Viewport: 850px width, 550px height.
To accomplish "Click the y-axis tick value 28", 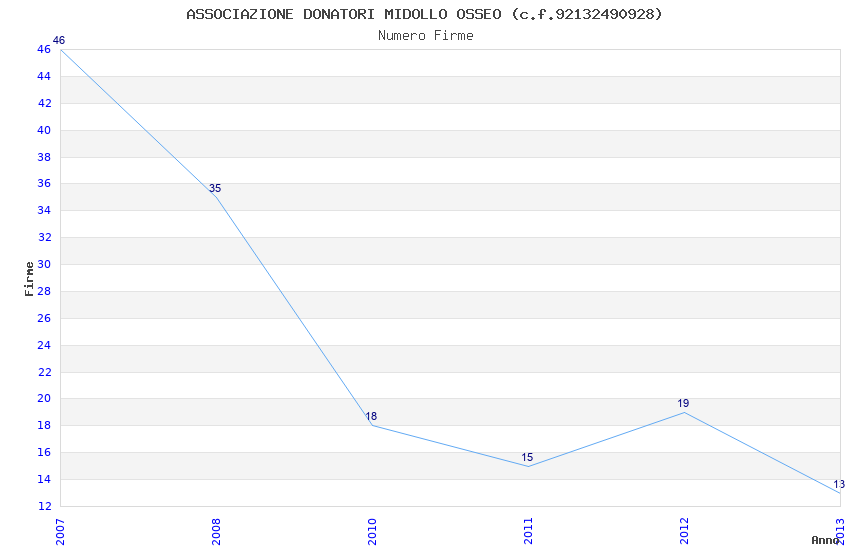I will coord(44,291).
